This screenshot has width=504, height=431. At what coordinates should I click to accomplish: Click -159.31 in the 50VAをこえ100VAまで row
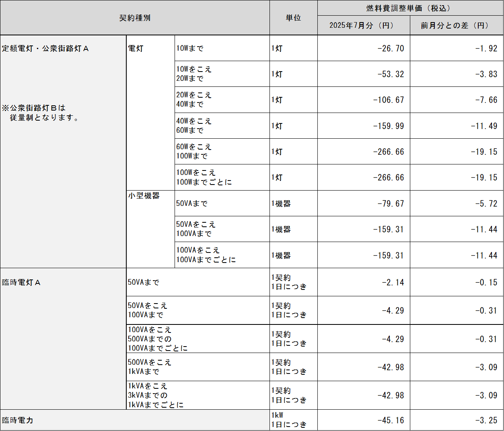click(389, 229)
